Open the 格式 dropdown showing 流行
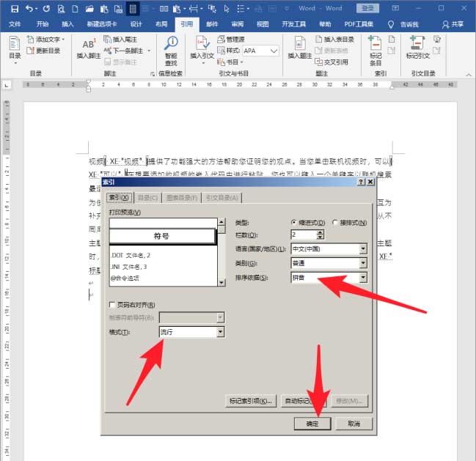Screen dimensions: 476x461 (x=221, y=332)
